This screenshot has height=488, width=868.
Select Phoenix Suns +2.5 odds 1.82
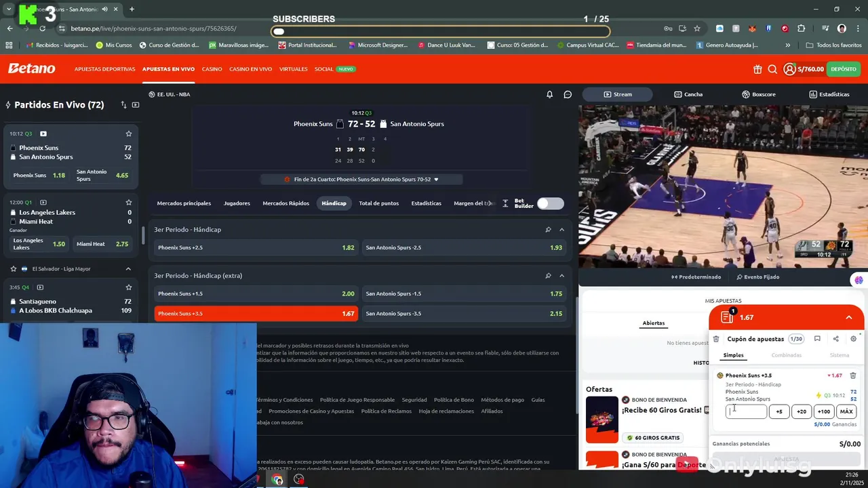[256, 247]
